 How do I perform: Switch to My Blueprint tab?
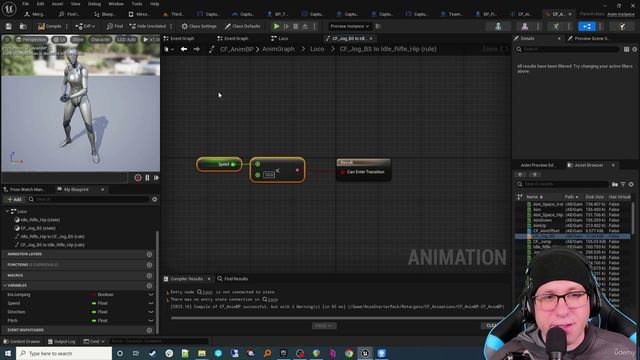point(76,189)
